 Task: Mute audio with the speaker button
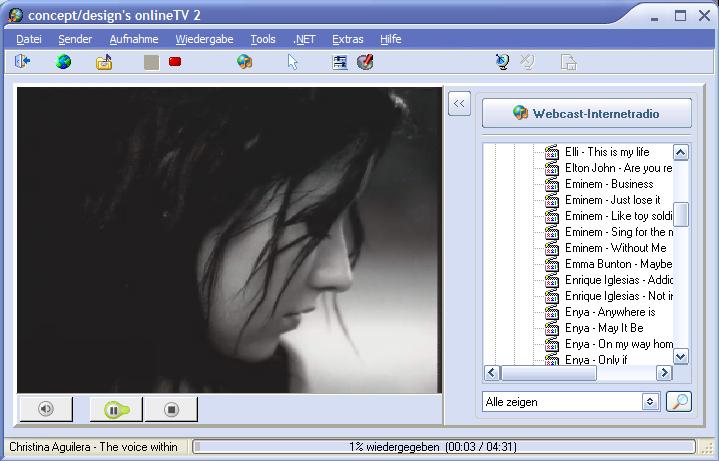coord(46,409)
